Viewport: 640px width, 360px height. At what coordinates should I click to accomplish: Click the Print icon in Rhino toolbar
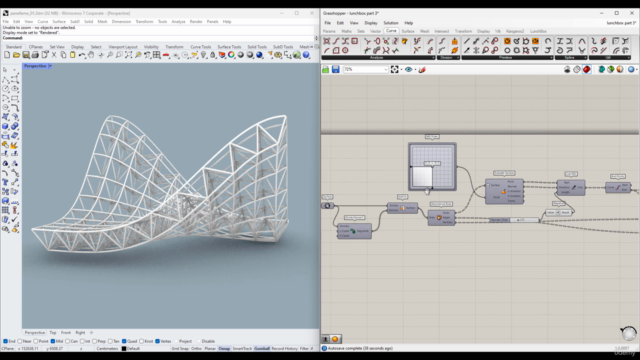point(35,55)
